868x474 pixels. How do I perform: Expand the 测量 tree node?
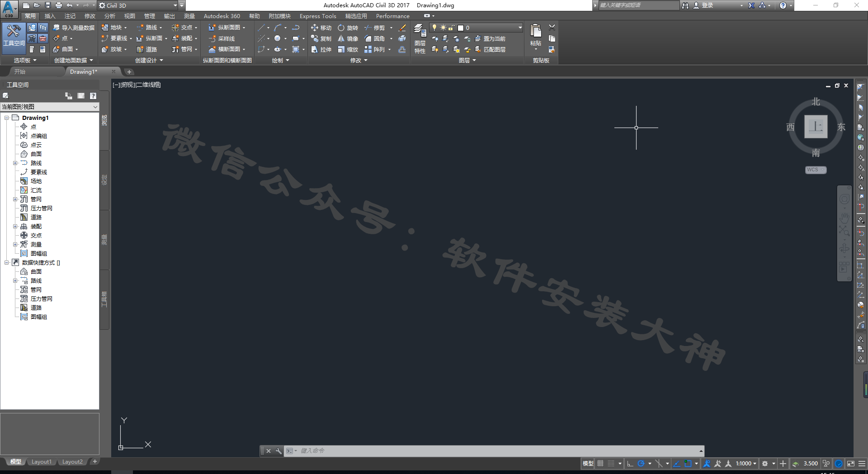[15, 244]
